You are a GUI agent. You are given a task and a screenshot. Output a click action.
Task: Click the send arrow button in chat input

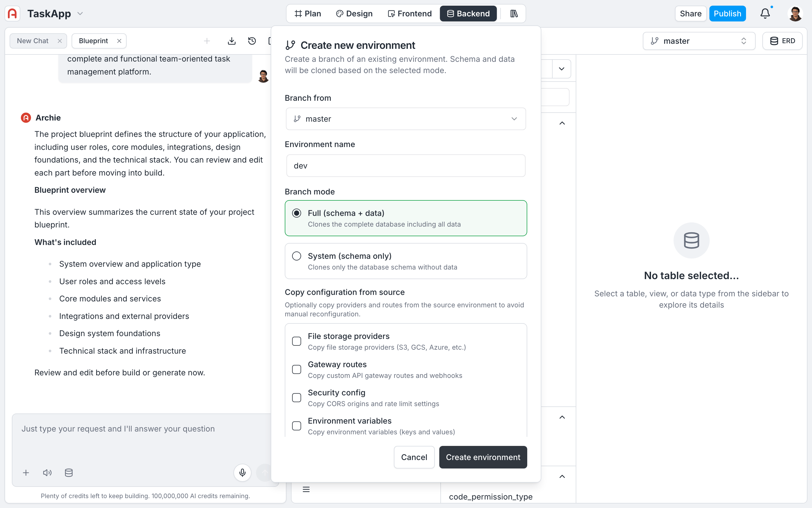[x=264, y=473]
